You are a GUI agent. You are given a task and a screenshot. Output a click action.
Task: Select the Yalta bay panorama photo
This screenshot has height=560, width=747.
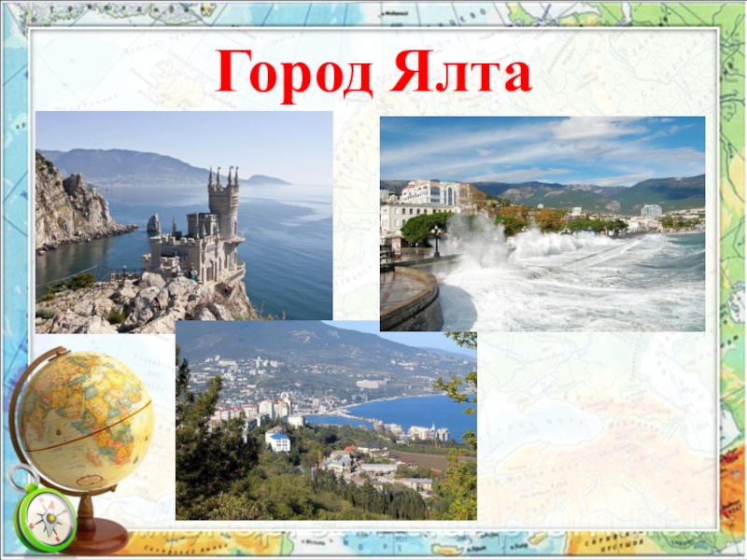point(326,420)
